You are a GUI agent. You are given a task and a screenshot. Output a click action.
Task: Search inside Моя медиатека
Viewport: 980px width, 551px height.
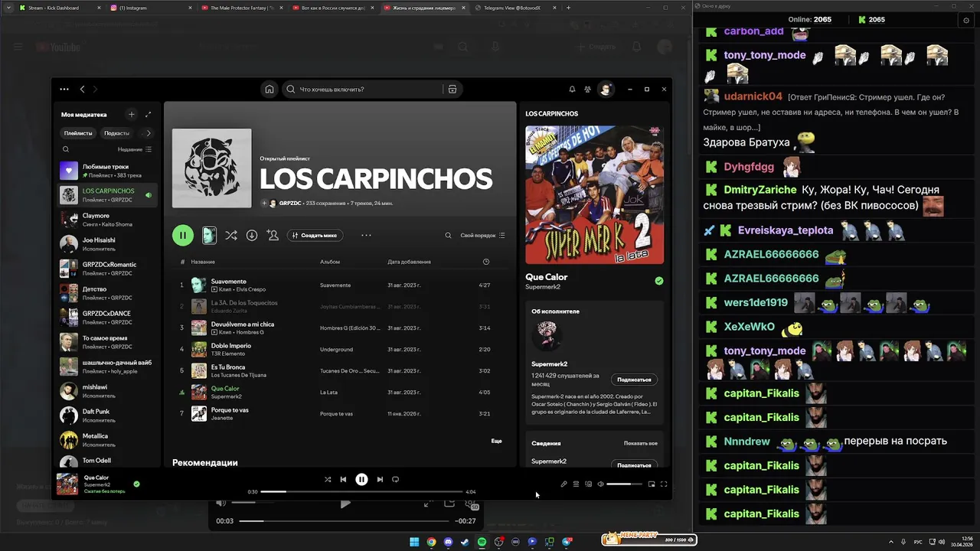66,150
